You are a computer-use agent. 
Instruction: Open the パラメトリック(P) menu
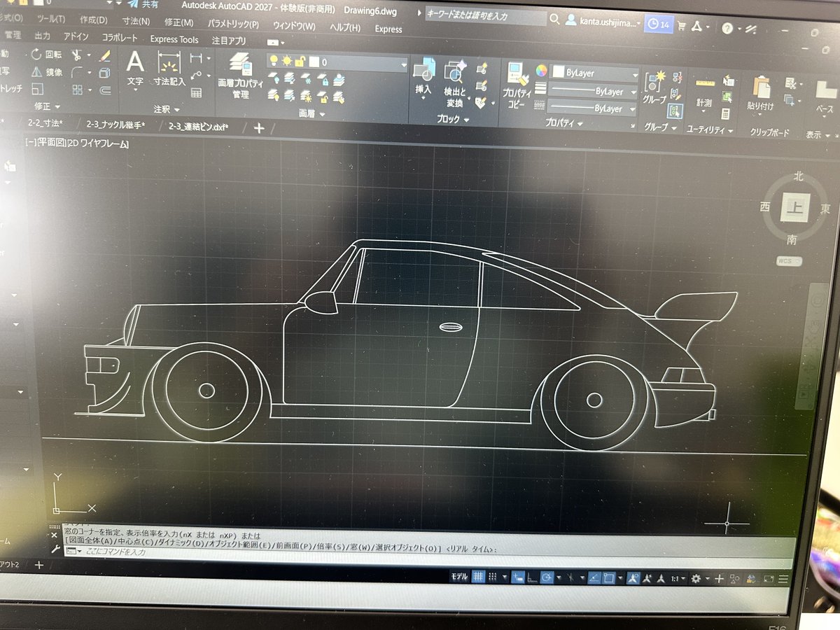click(x=233, y=24)
